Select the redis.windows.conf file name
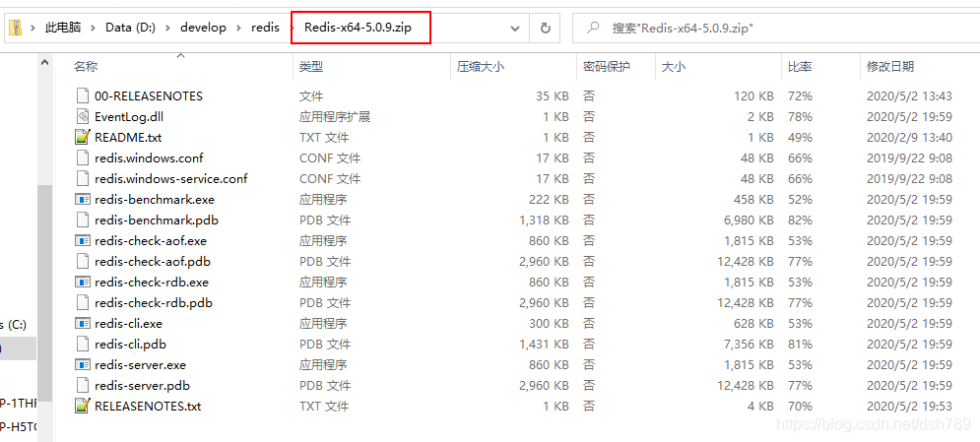Screen dimensions: 980x442 pos(149,158)
